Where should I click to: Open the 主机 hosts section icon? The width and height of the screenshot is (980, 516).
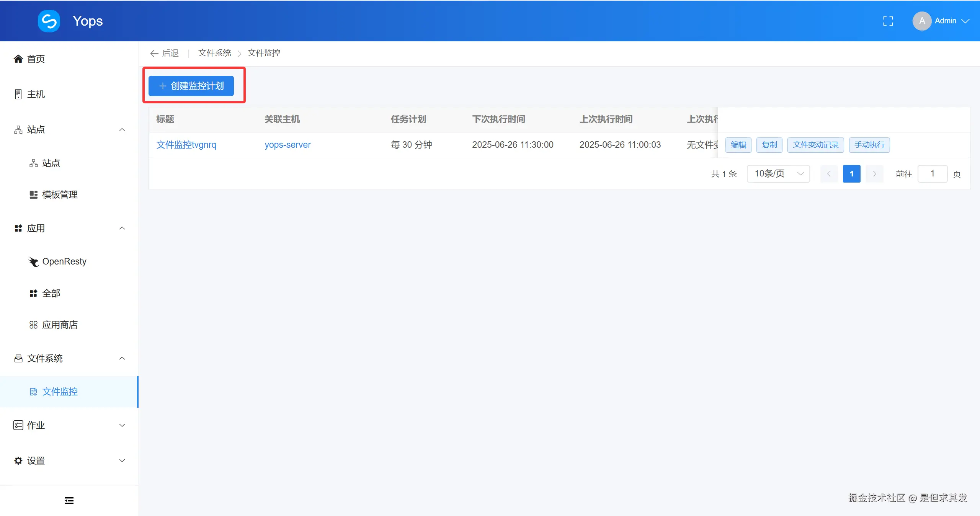(18, 94)
